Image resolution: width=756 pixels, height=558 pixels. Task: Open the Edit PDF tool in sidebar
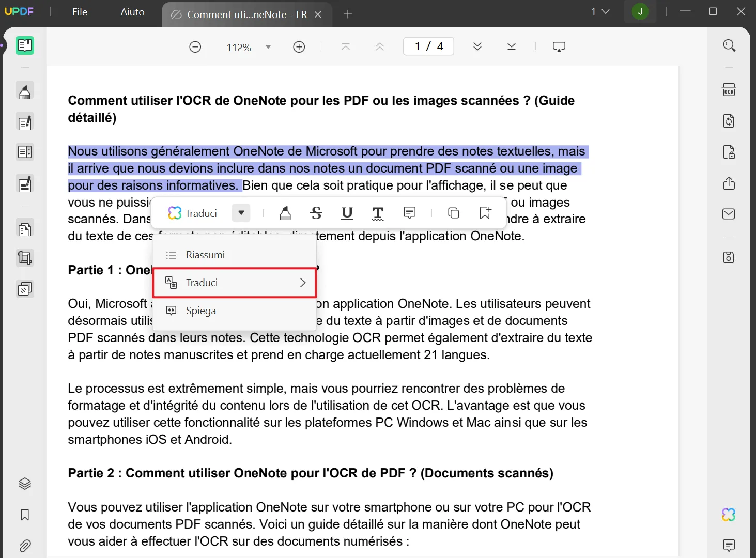pyautogui.click(x=25, y=123)
